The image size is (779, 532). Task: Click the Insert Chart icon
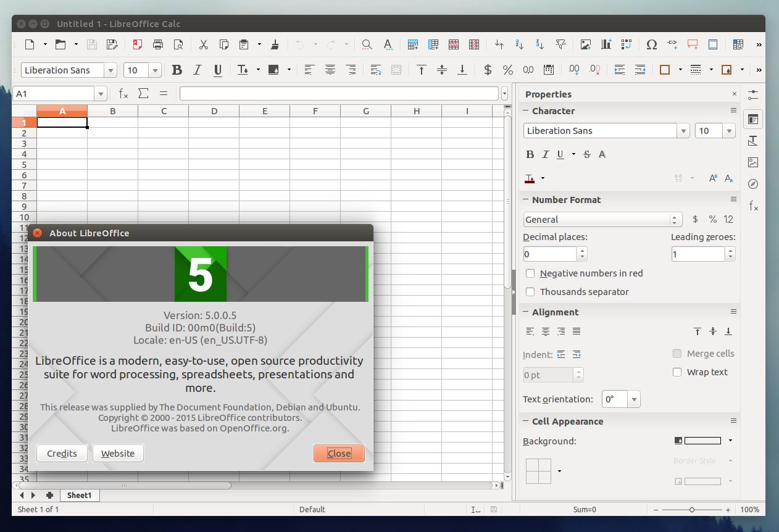tap(606, 44)
